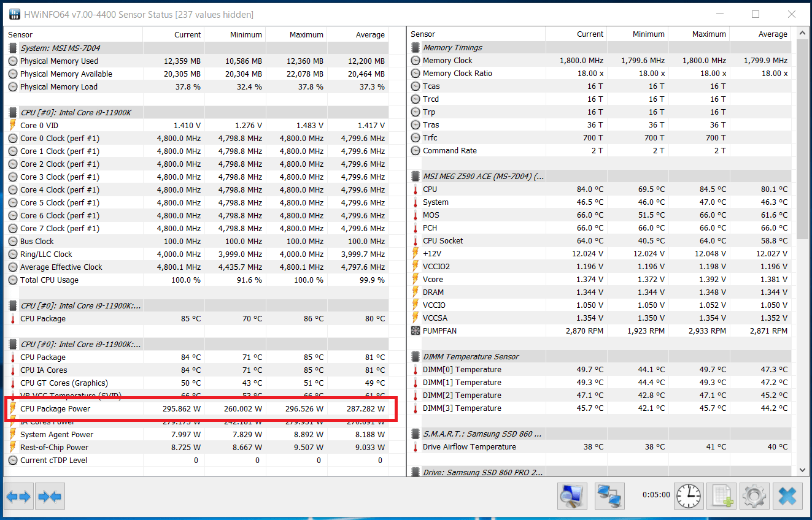Viewport: 812px width, 520px height.
Task: Click the lightning icon beside CPU Package Power
Action: click(13, 409)
